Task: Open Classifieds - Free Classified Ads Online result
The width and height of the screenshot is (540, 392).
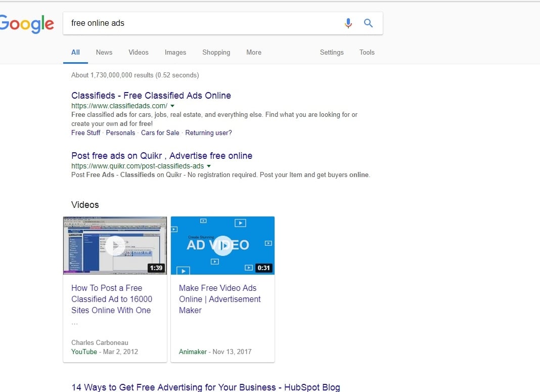Action: coord(151,96)
